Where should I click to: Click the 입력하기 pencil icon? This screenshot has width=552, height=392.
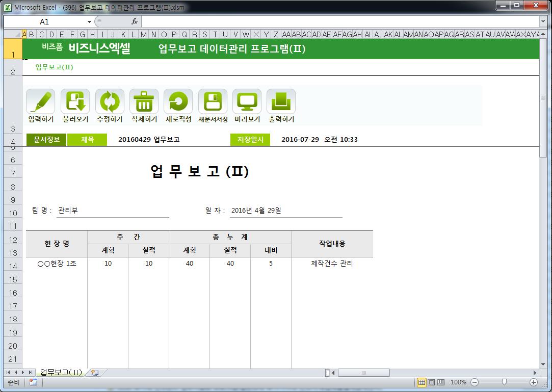click(40, 101)
